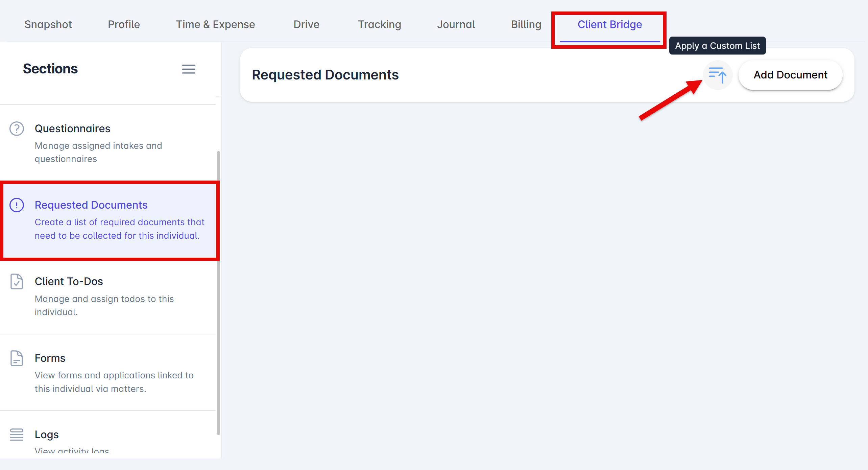Click the Logs lines icon

[x=17, y=434]
